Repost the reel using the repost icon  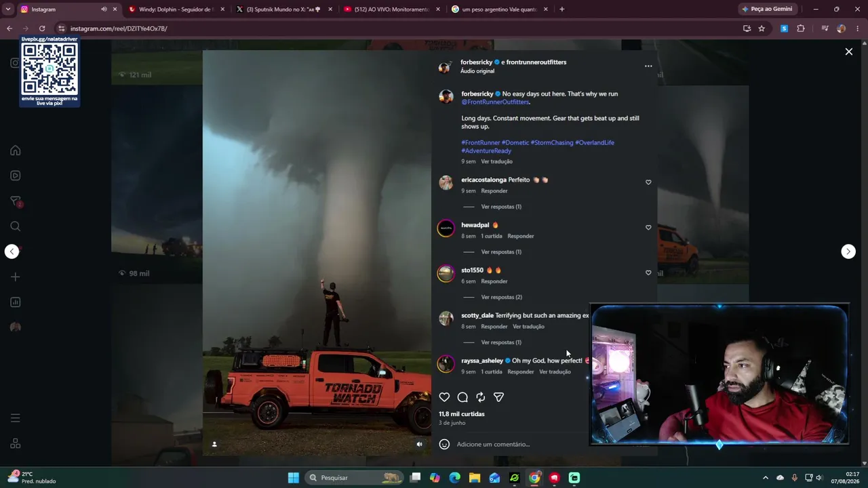click(481, 397)
